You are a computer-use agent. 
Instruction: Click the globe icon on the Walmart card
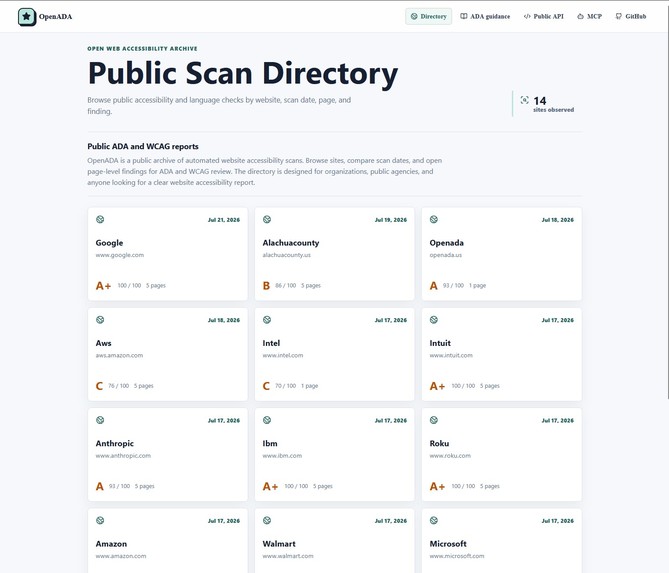click(x=267, y=520)
